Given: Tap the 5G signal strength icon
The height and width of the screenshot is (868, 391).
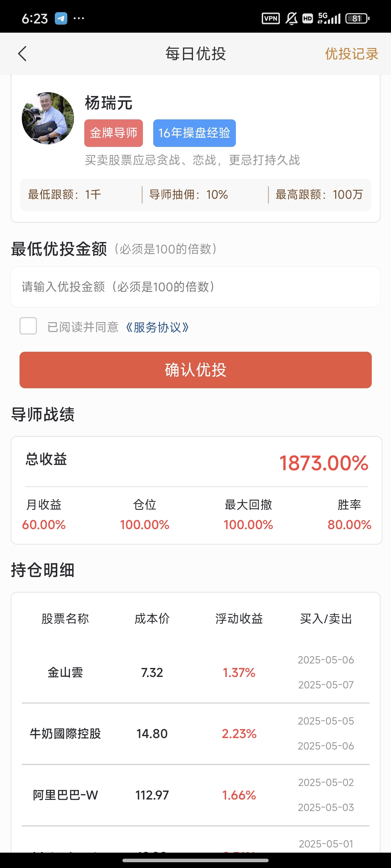Looking at the screenshot, I should 329,18.
